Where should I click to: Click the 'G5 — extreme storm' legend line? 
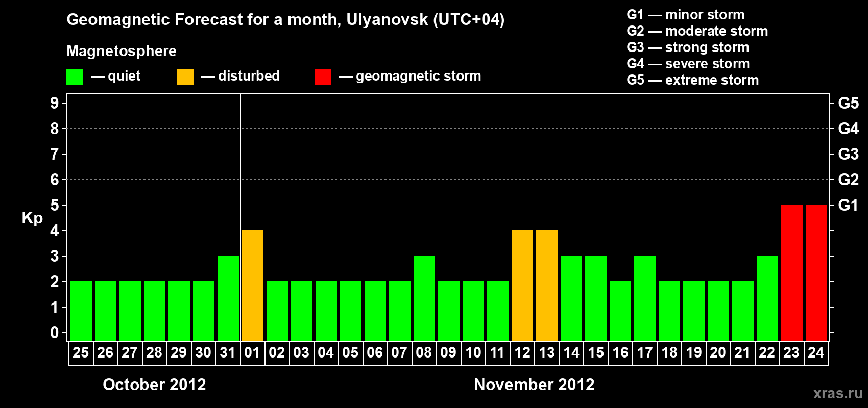click(x=693, y=80)
